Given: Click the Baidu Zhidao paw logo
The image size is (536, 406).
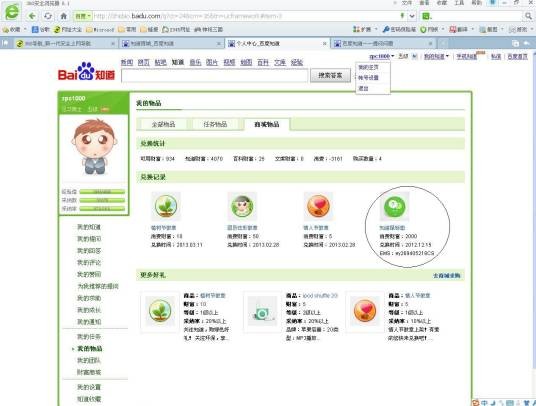Looking at the screenshot, I should click(86, 71).
